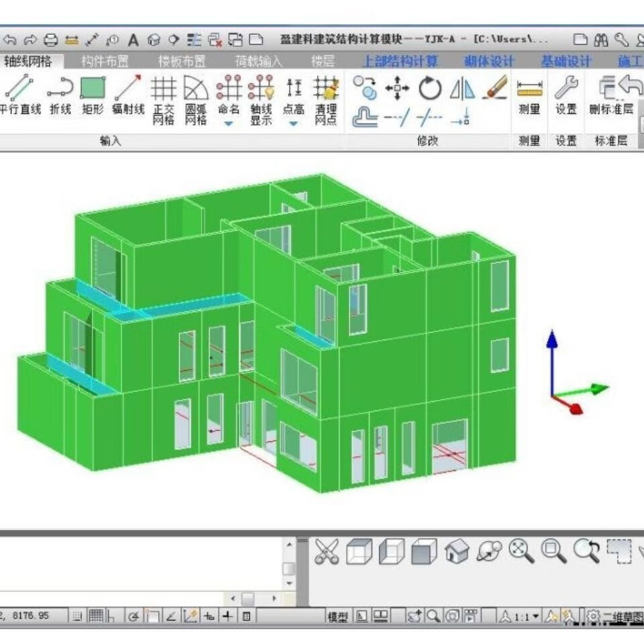The width and height of the screenshot is (644, 644).
Task: Switch to house-shaped 3D view icon
Action: tap(457, 552)
